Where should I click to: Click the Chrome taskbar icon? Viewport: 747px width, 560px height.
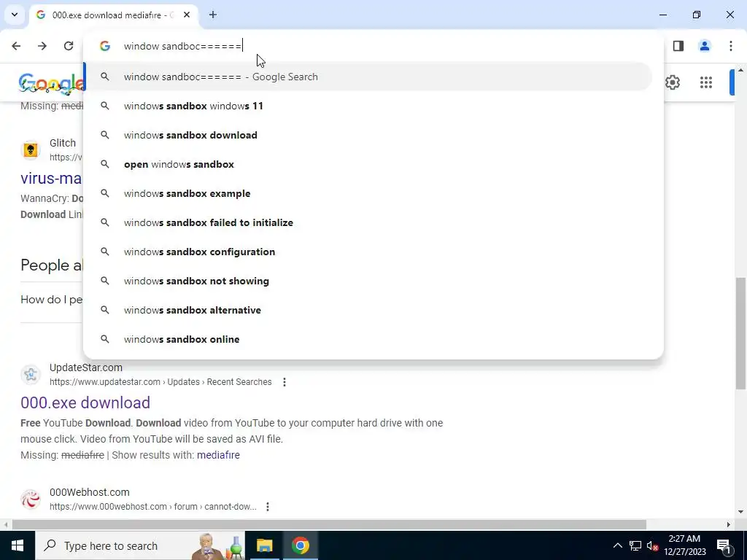click(x=300, y=545)
